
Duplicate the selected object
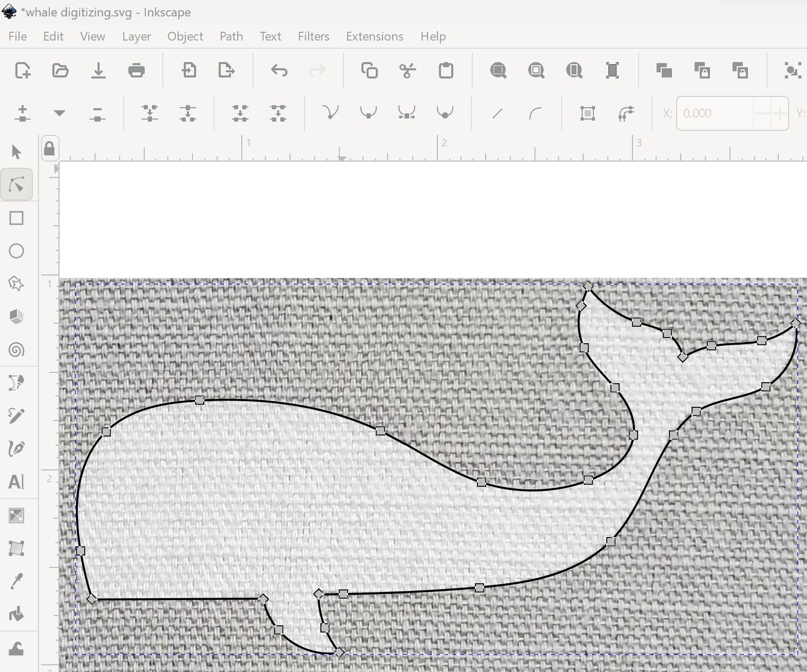pyautogui.click(x=664, y=70)
